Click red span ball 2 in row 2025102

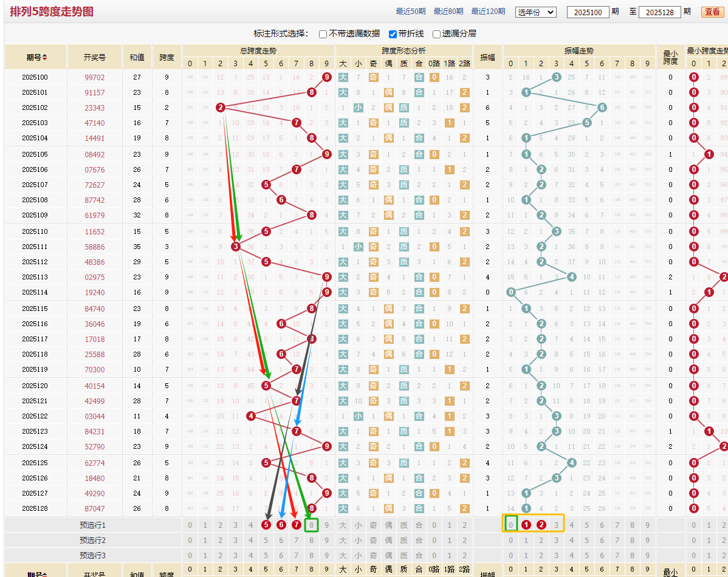point(221,108)
